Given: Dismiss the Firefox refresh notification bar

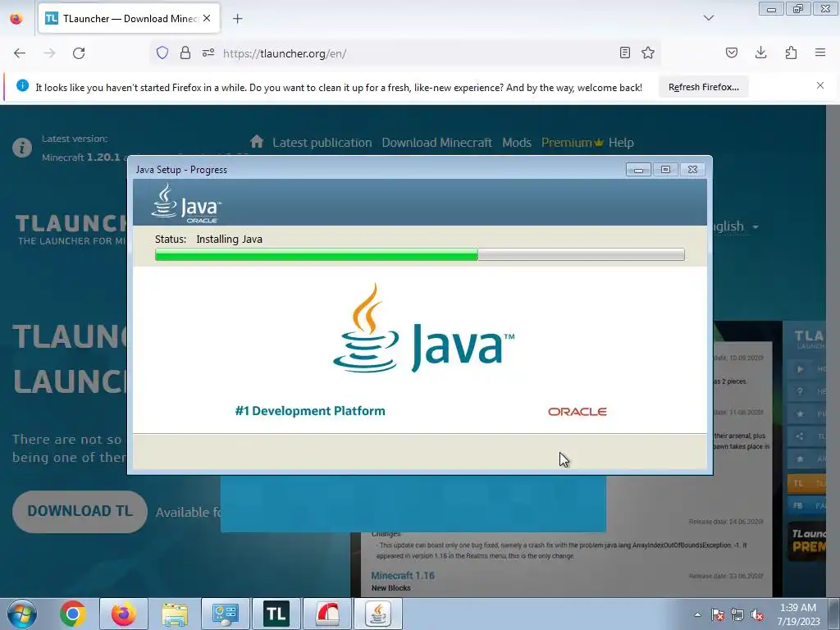Looking at the screenshot, I should 820,85.
